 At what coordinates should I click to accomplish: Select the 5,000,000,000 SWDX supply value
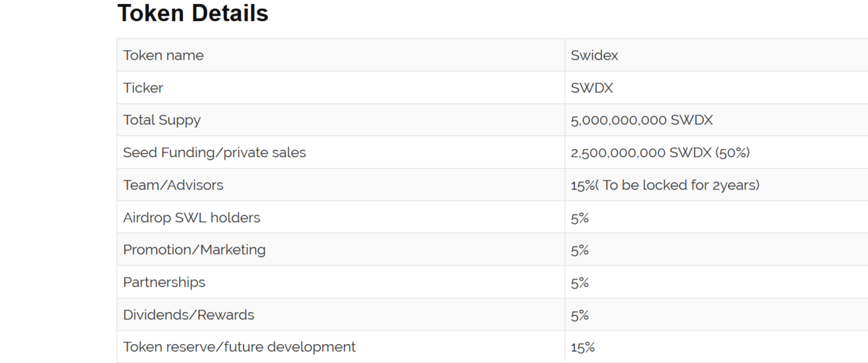pyautogui.click(x=642, y=121)
